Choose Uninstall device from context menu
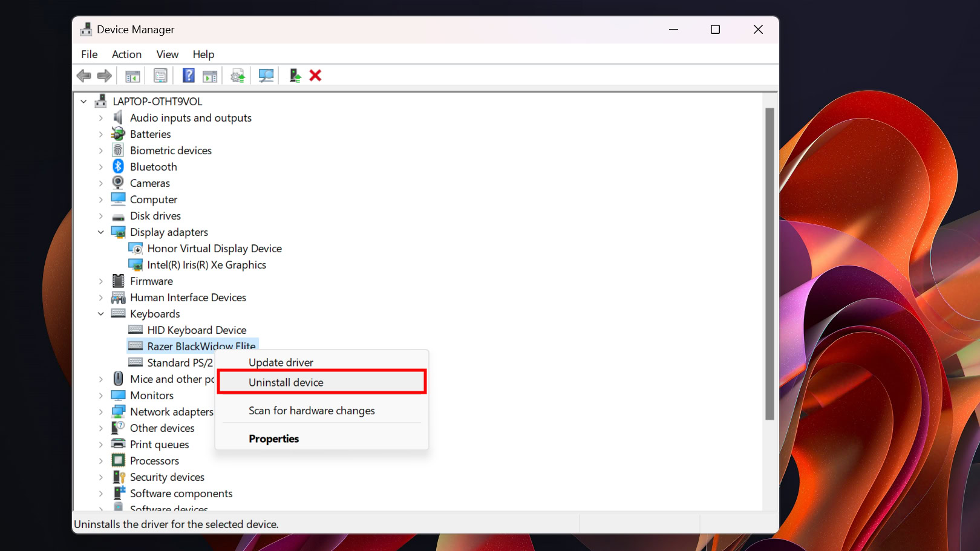 click(x=286, y=382)
